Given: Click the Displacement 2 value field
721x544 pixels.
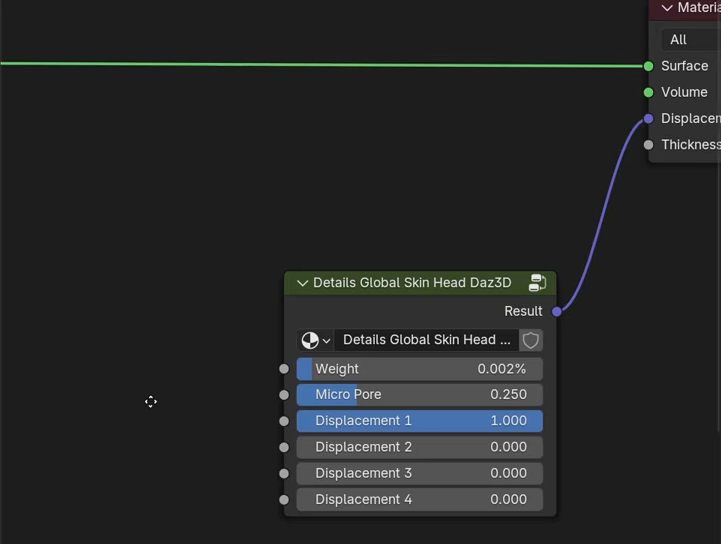Looking at the screenshot, I should click(x=420, y=447).
